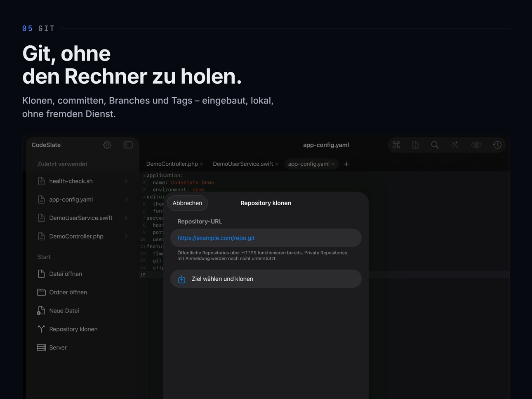532x399 pixels.
Task: Click the download icon in clone button
Action: point(181,279)
